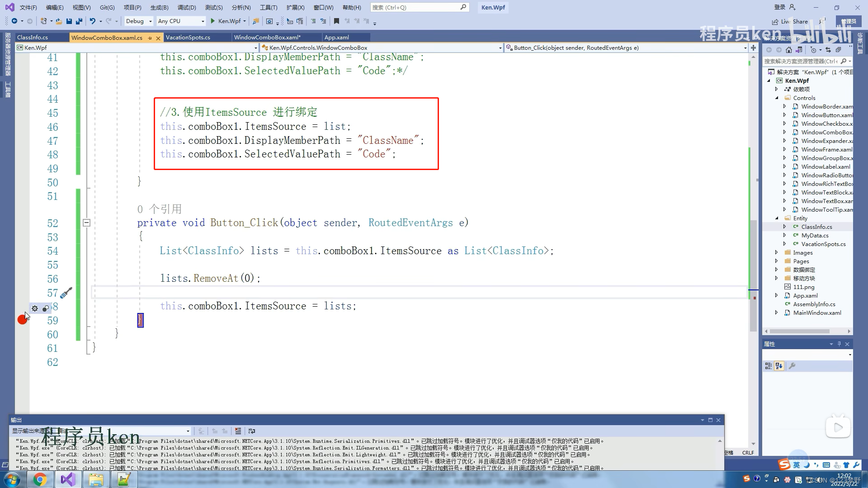Image resolution: width=868 pixels, height=488 pixels.
Task: Click the Windows Start button
Action: (12, 479)
